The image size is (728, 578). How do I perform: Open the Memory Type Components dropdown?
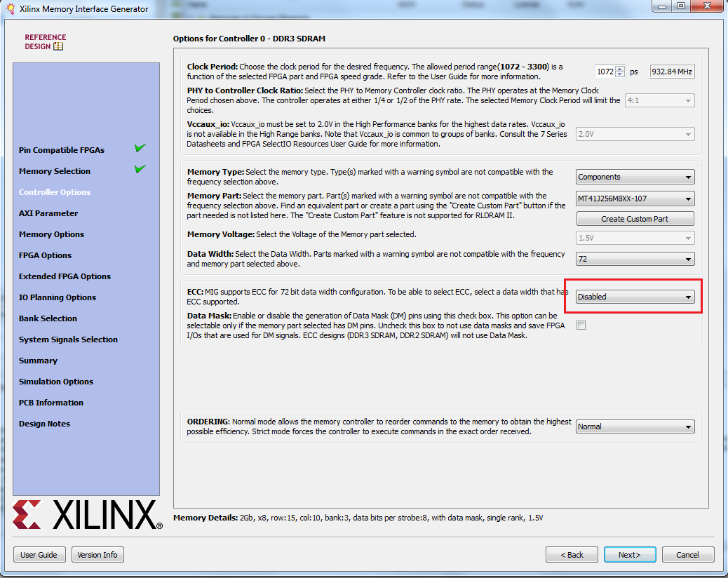point(635,177)
